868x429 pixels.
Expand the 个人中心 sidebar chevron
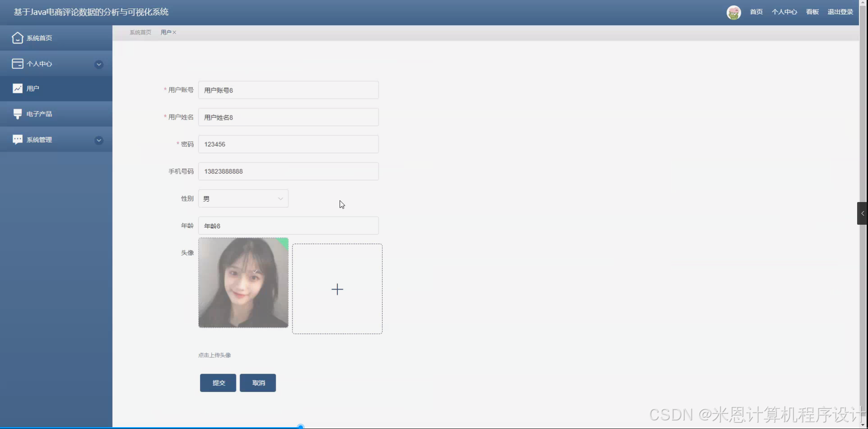[99, 64]
